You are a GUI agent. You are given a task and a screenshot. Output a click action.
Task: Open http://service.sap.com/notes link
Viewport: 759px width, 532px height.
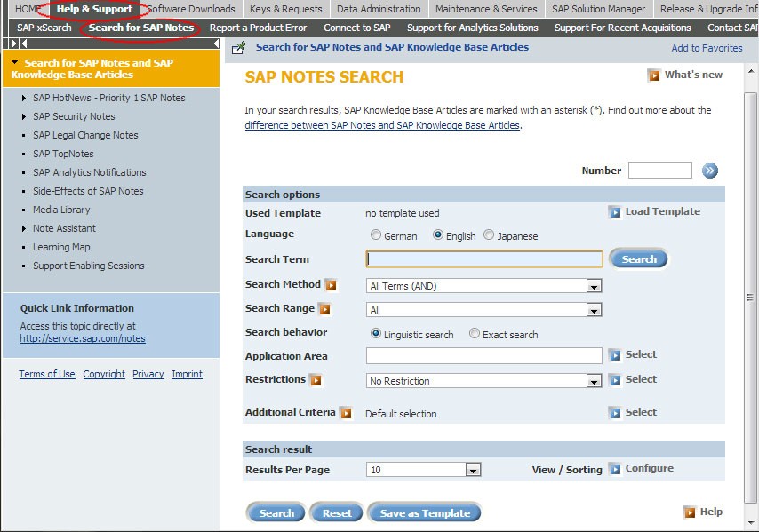(83, 338)
